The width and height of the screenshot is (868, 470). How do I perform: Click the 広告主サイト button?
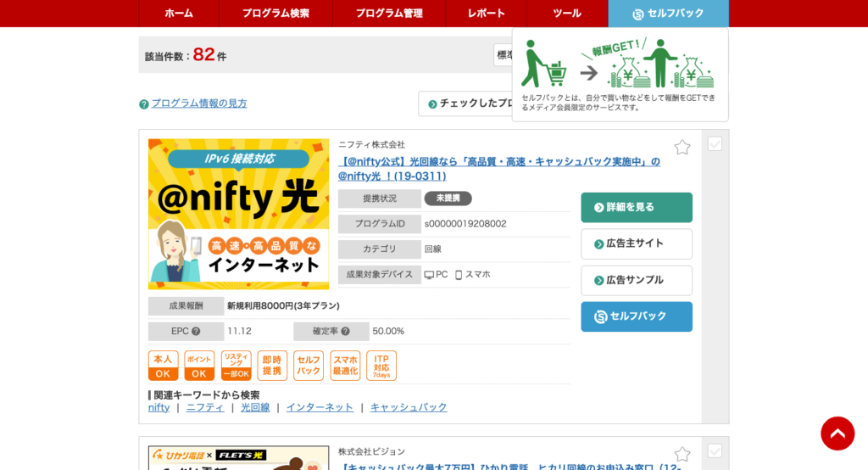[637, 243]
